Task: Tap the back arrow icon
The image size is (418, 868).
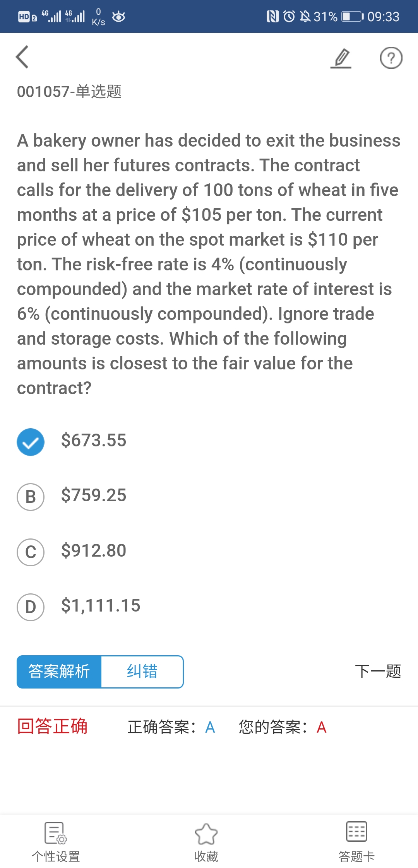Action: 22,57
